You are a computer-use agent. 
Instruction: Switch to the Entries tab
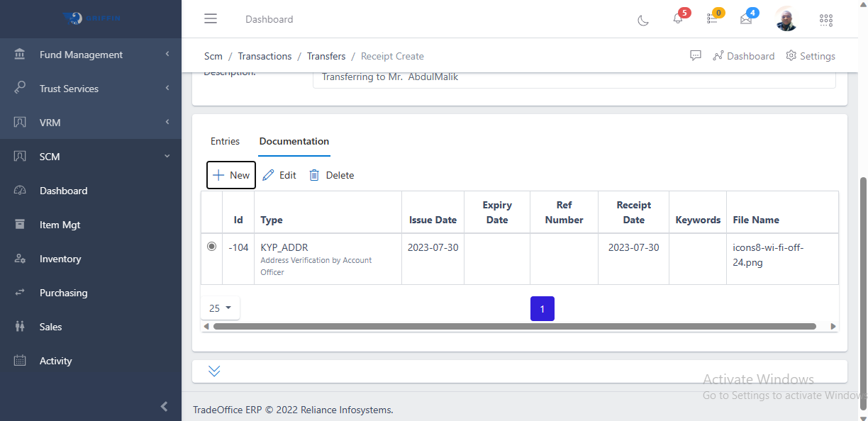(225, 141)
